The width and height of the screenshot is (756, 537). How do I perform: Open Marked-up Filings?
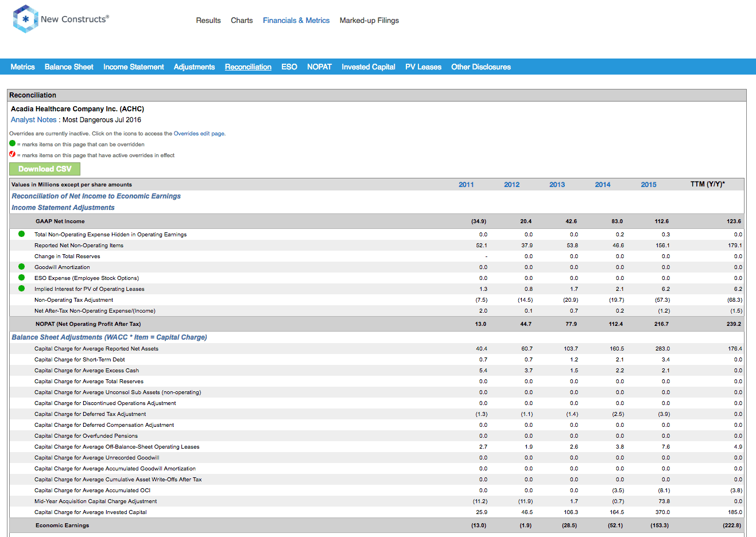click(x=369, y=20)
